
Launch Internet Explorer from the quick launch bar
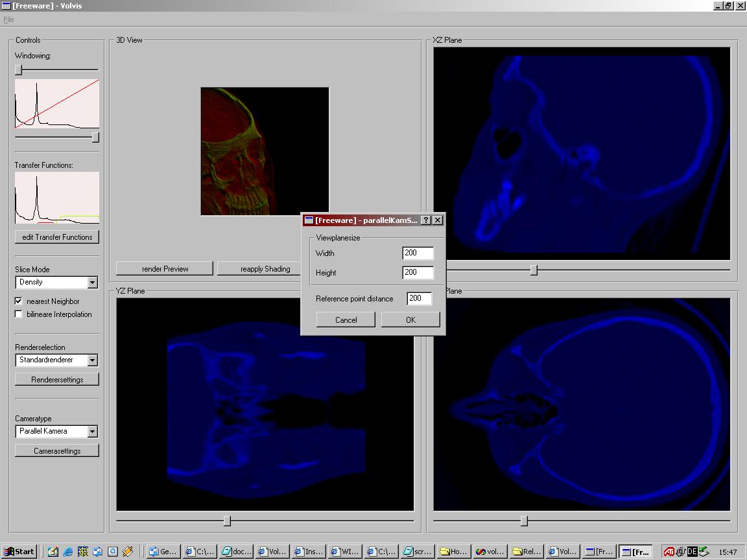[x=67, y=552]
